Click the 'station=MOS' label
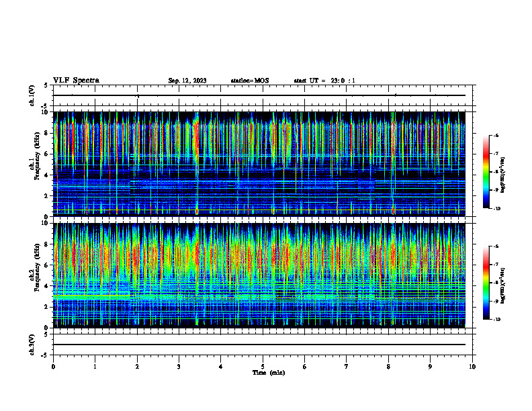 tap(250, 81)
